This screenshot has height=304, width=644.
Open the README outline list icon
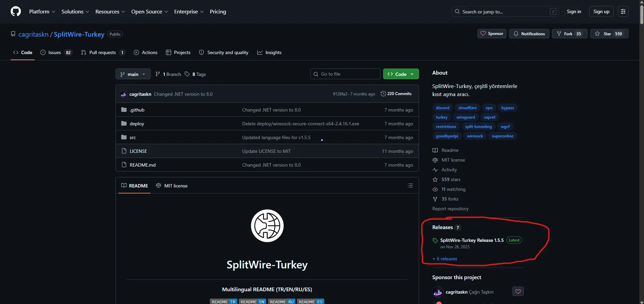pyautogui.click(x=410, y=185)
